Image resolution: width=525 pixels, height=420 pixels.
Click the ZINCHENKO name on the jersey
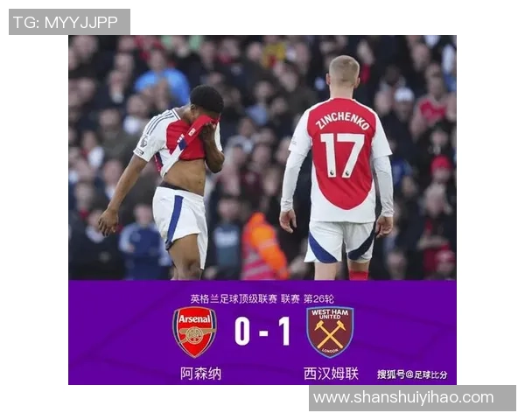click(342, 120)
